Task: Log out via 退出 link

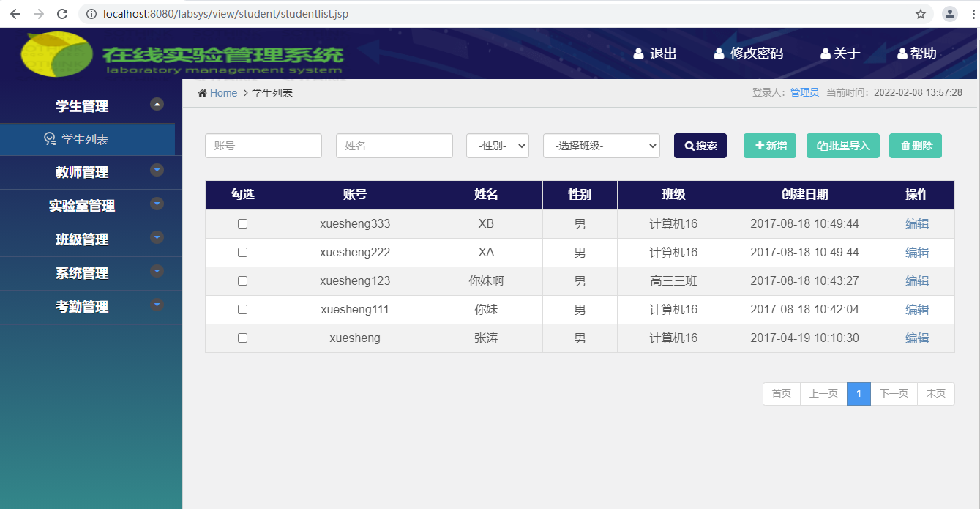Action: [x=663, y=53]
